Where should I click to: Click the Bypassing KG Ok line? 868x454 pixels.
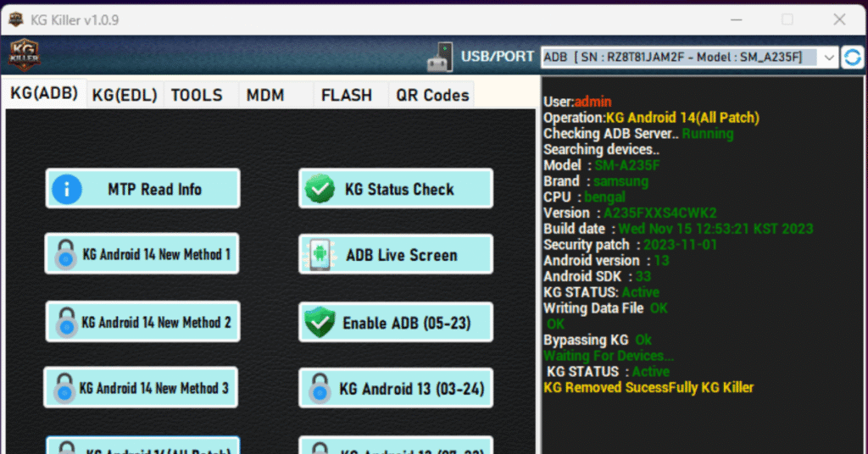(598, 340)
